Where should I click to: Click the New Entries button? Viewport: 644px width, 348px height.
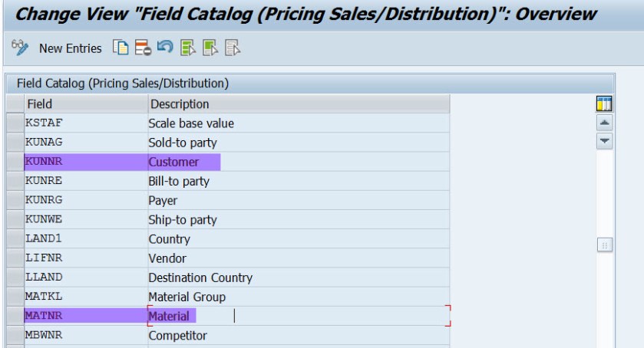click(70, 50)
